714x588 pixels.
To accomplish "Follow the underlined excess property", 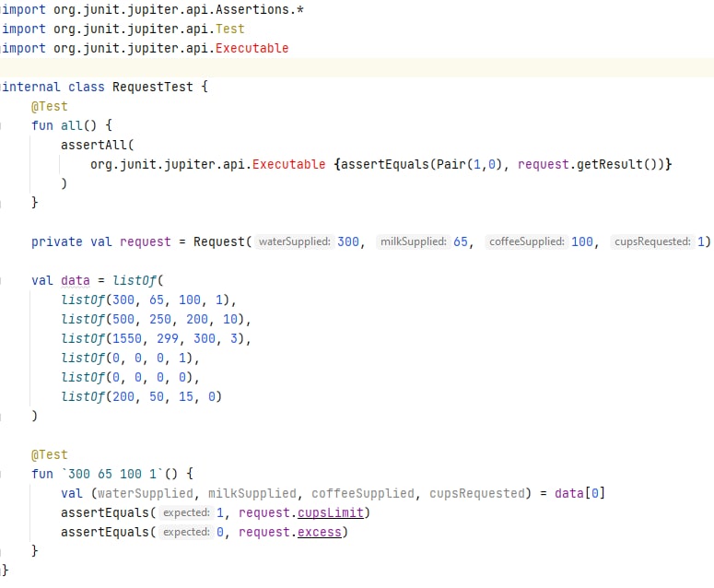I will pos(319,533).
